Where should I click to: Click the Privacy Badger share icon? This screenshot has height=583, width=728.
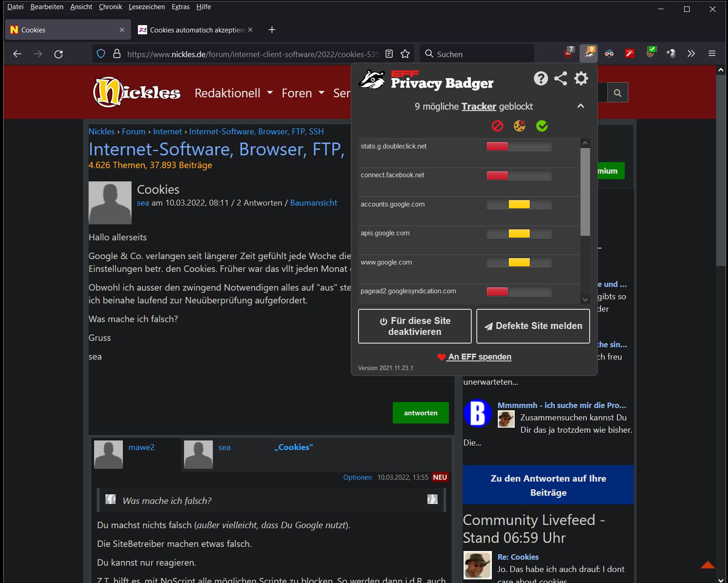(561, 79)
